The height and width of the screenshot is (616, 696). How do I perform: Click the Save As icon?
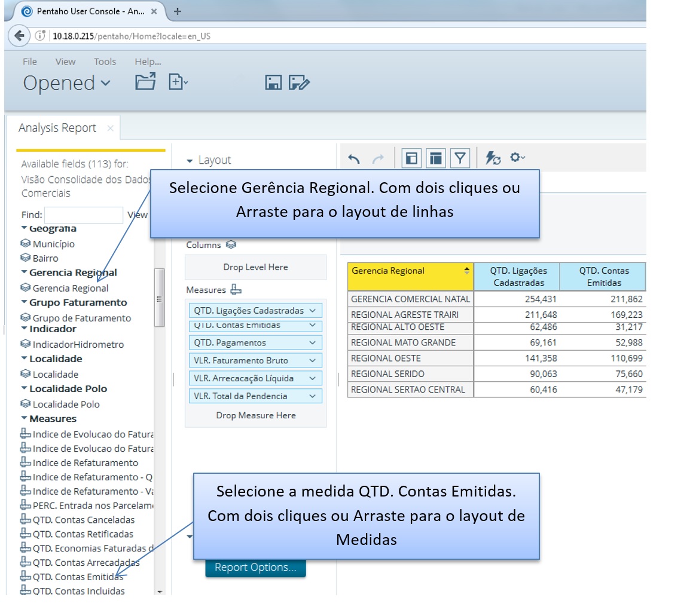tap(299, 82)
